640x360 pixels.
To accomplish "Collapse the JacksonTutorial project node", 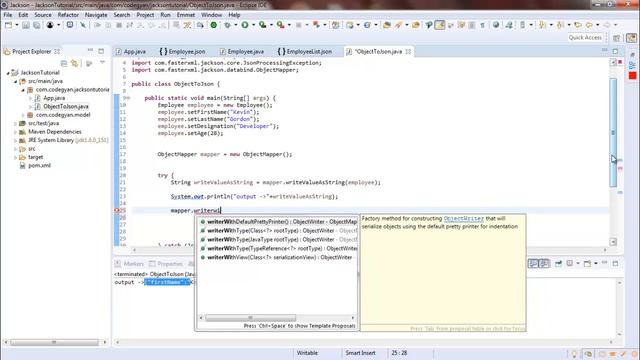I will pyautogui.click(x=8, y=73).
